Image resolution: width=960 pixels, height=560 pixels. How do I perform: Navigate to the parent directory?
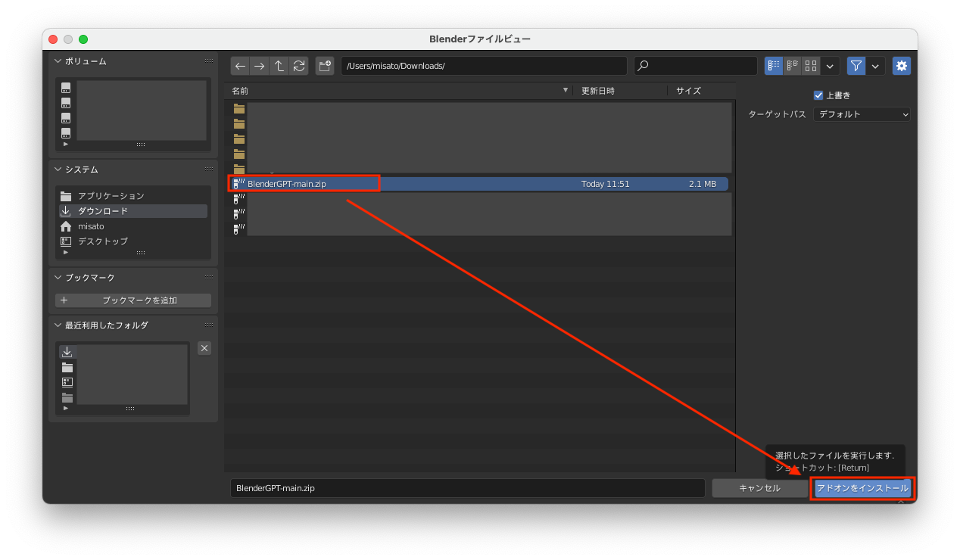(279, 65)
